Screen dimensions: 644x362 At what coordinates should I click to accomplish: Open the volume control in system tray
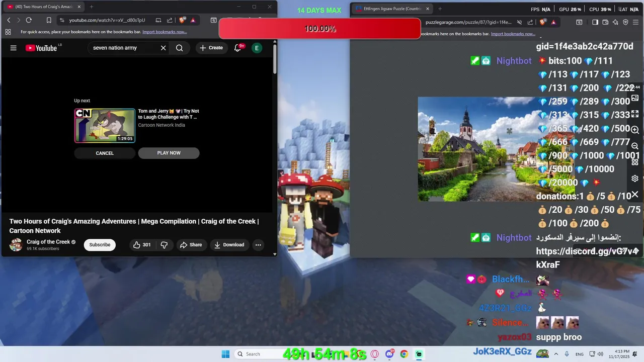click(600, 354)
